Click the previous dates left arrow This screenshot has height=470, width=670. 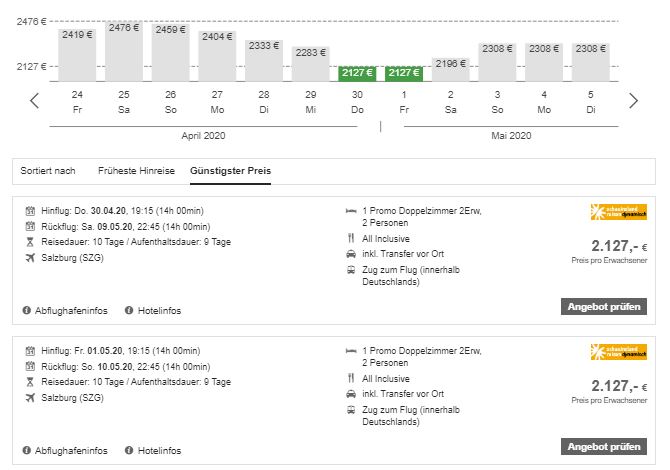[35, 100]
